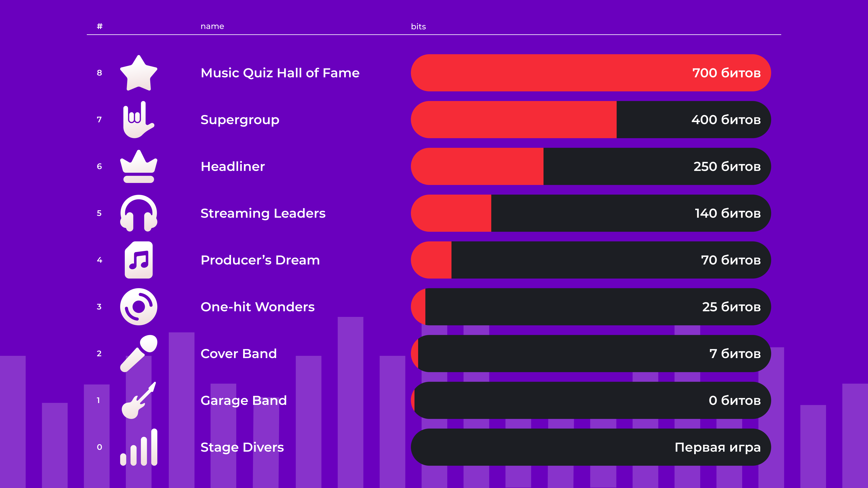Select the Первая игра bar
The width and height of the screenshot is (868, 488).
pos(590,447)
